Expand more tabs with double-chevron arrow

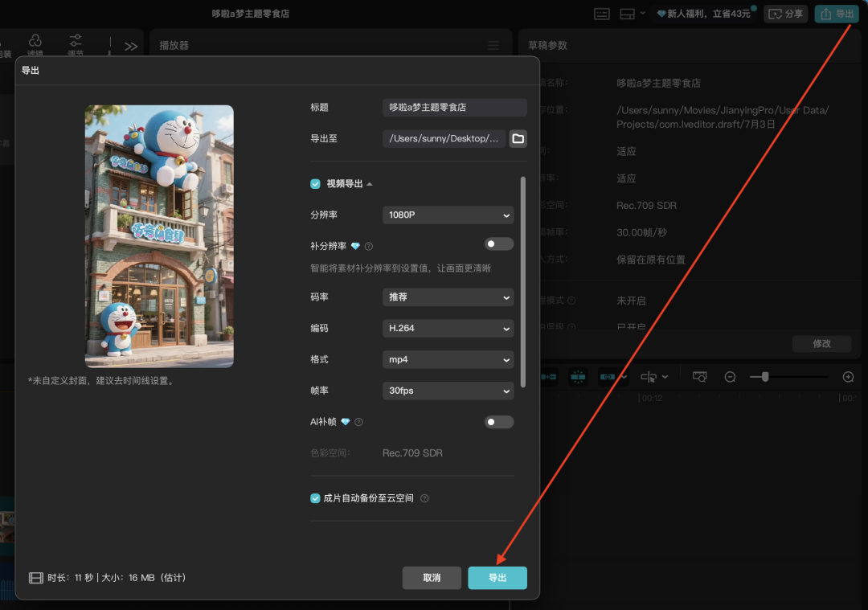click(131, 47)
